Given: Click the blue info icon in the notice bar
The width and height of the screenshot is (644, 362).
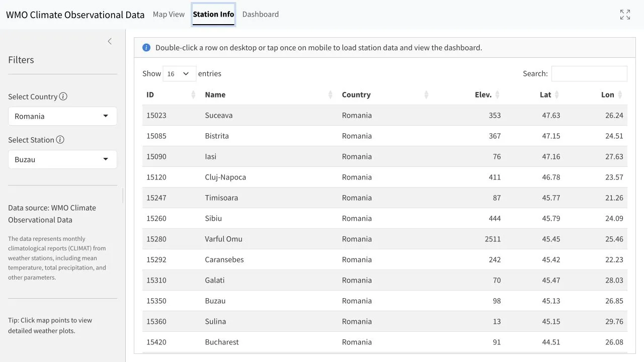Looking at the screenshot, I should (x=146, y=48).
